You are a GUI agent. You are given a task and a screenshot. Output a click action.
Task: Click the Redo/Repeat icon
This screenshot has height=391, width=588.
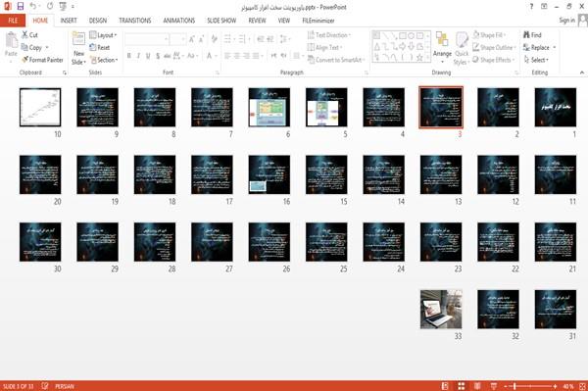pyautogui.click(x=50, y=6)
